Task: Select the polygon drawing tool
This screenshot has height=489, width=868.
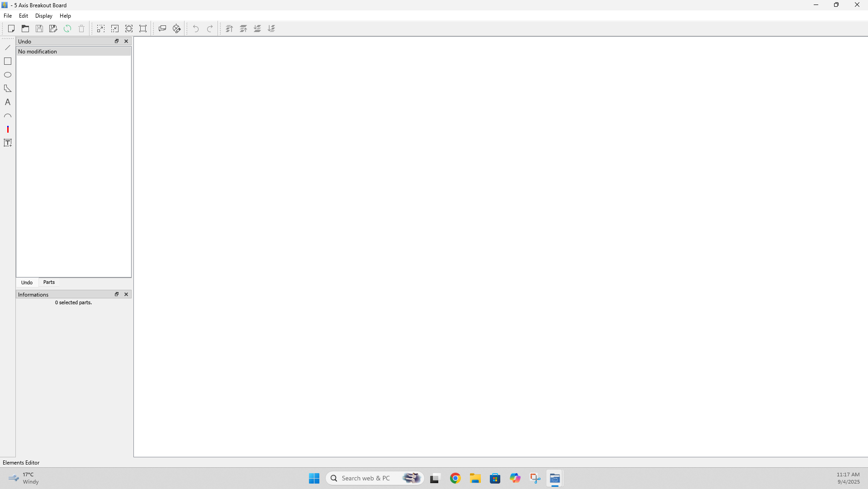Action: pyautogui.click(x=8, y=88)
